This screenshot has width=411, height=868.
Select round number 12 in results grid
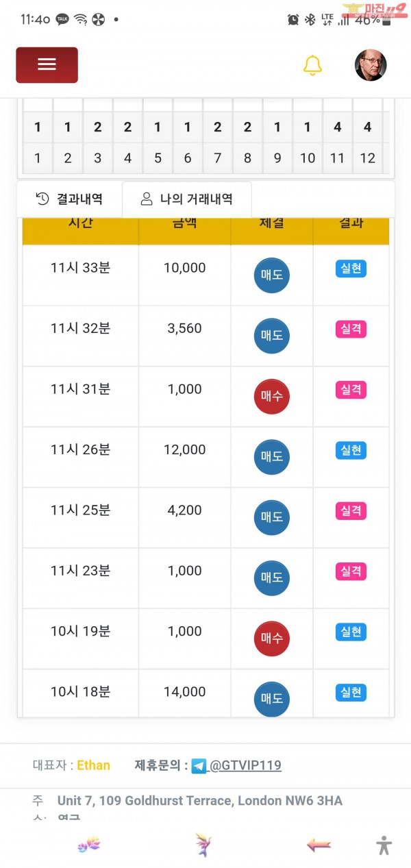[x=368, y=158]
